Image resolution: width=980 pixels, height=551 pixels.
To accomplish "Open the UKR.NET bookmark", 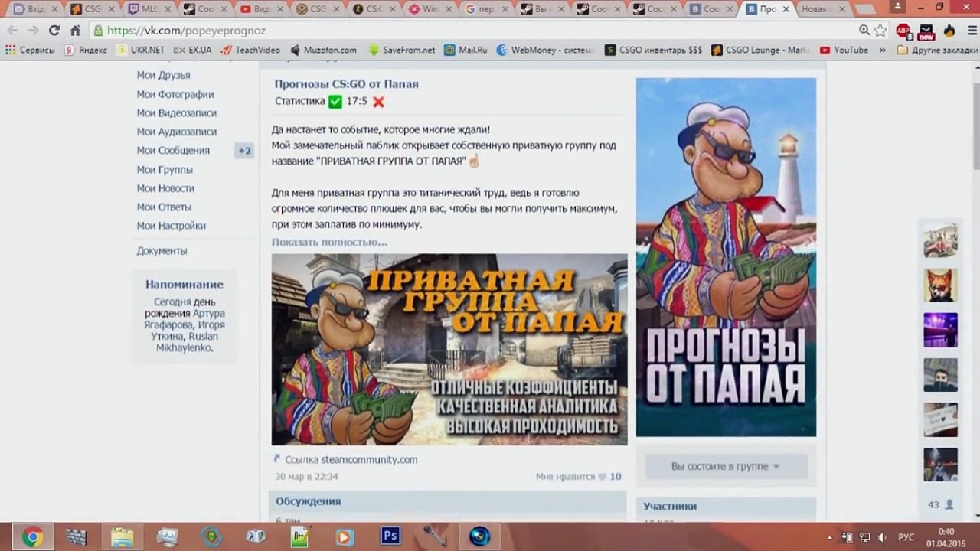I will [140, 50].
